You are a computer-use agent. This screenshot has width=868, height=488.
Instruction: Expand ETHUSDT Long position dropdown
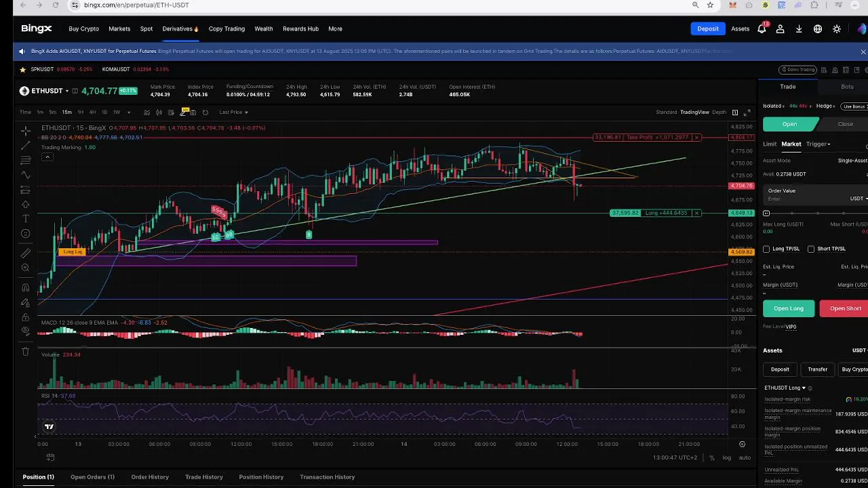pyautogui.click(x=785, y=388)
